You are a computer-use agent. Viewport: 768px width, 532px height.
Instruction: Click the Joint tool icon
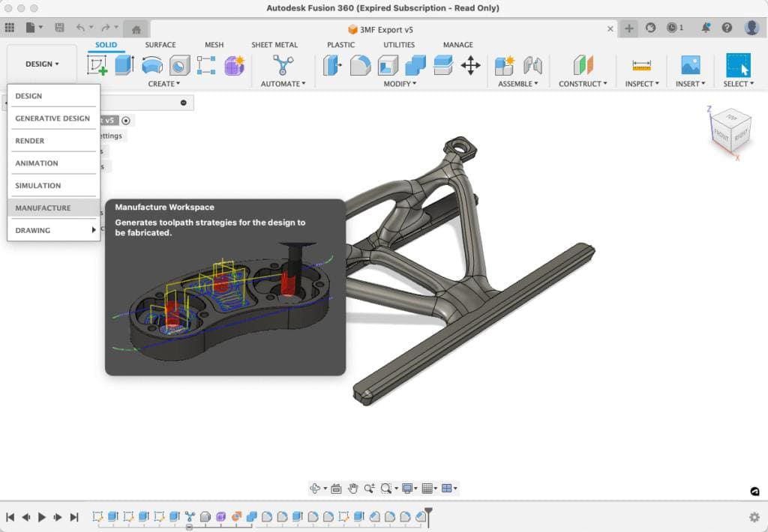click(x=533, y=65)
